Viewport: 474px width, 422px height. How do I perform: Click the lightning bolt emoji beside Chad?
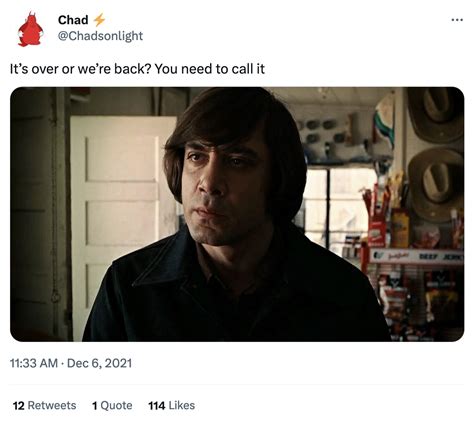[x=99, y=20]
